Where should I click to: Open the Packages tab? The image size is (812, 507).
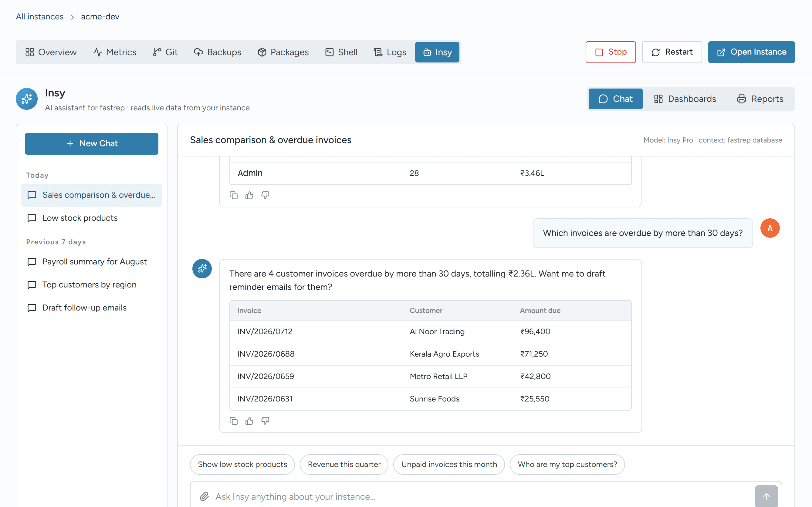(283, 52)
